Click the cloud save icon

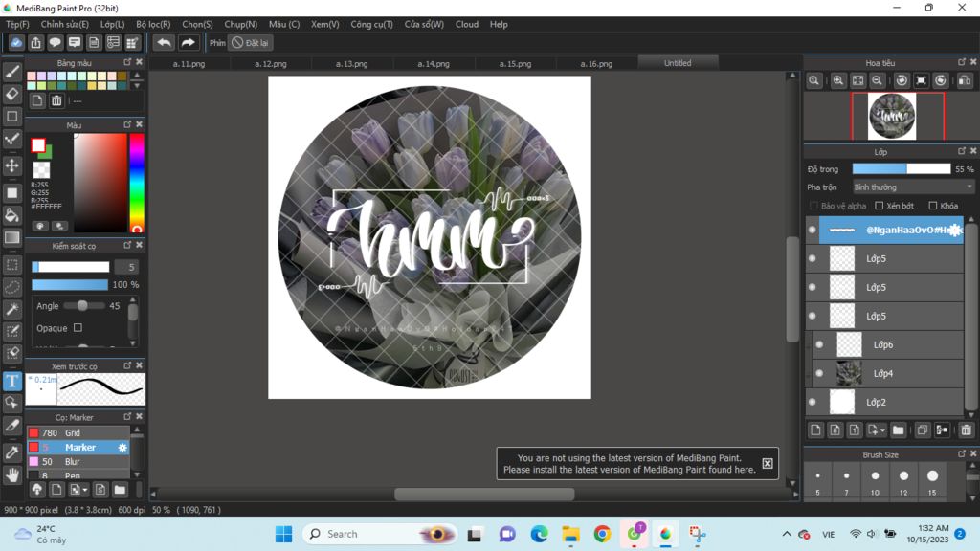[16, 42]
